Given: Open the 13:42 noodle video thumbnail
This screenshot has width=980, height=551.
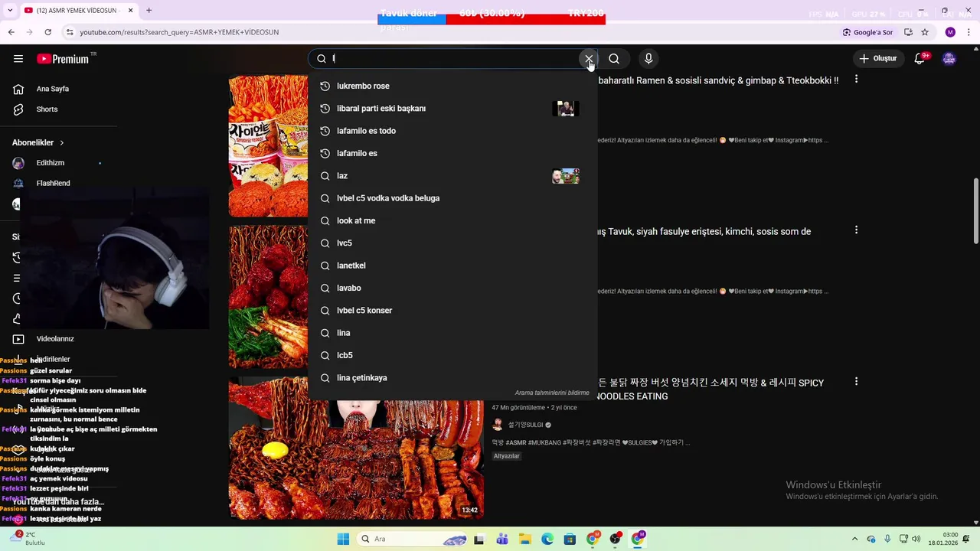Looking at the screenshot, I should click(x=356, y=448).
